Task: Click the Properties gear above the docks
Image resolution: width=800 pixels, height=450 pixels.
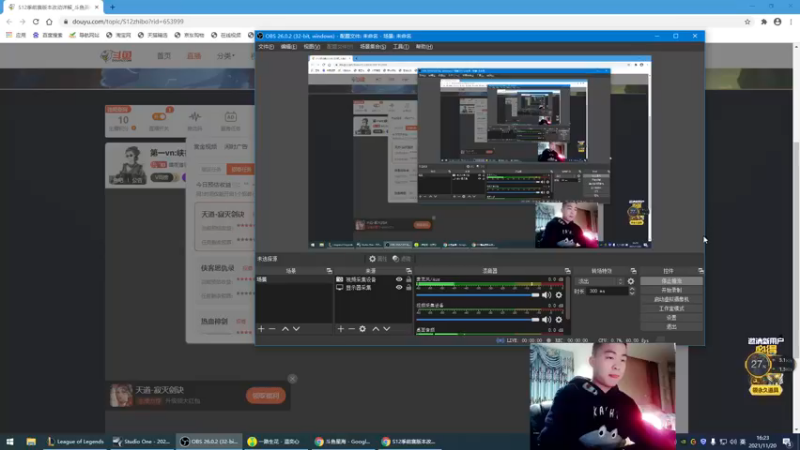Action: pos(378,259)
